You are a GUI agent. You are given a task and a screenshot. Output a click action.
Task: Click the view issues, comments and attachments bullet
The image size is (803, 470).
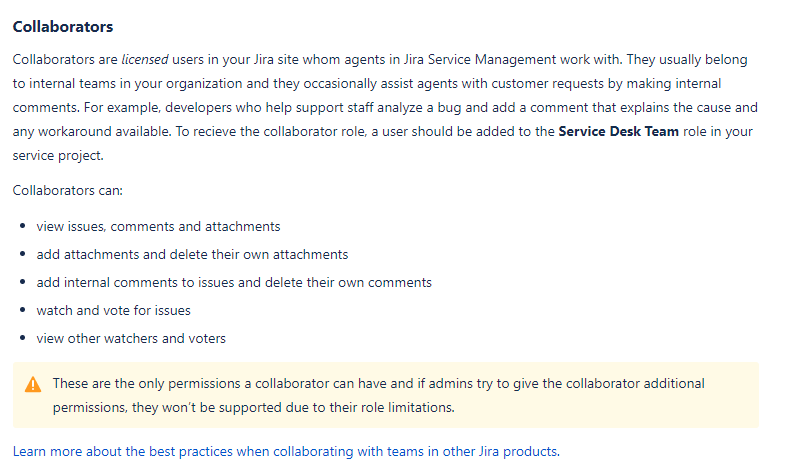[x=158, y=226]
